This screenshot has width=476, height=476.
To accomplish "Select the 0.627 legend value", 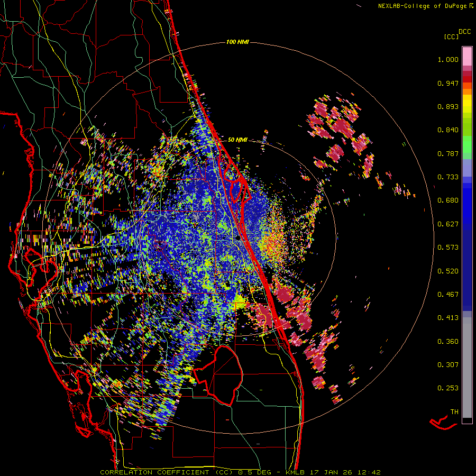I will (x=448, y=224).
